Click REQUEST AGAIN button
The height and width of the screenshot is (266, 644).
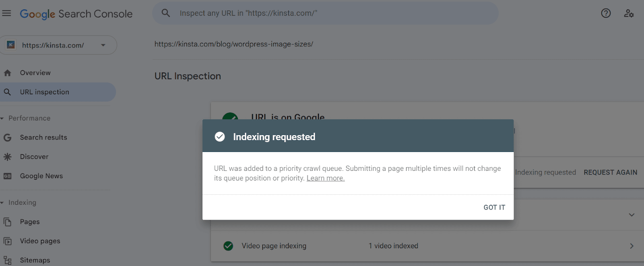pyautogui.click(x=610, y=172)
